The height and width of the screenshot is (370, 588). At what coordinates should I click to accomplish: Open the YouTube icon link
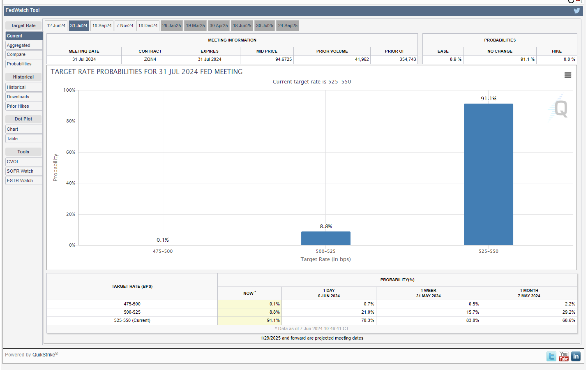pyautogui.click(x=563, y=356)
